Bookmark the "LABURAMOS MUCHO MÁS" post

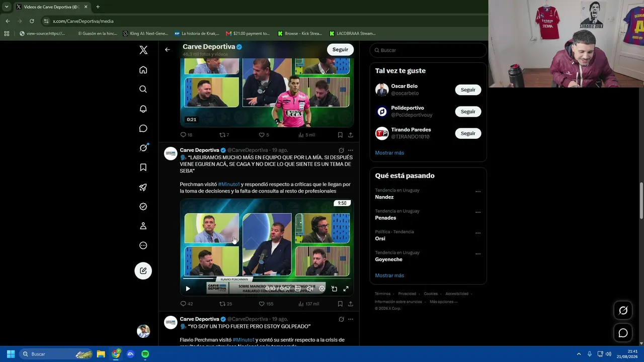(340, 304)
